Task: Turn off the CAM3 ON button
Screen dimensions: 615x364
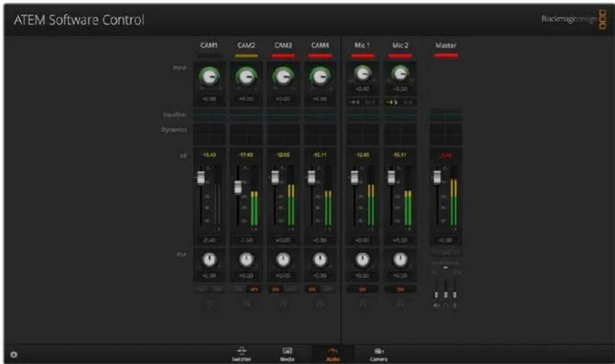Action: (x=275, y=290)
